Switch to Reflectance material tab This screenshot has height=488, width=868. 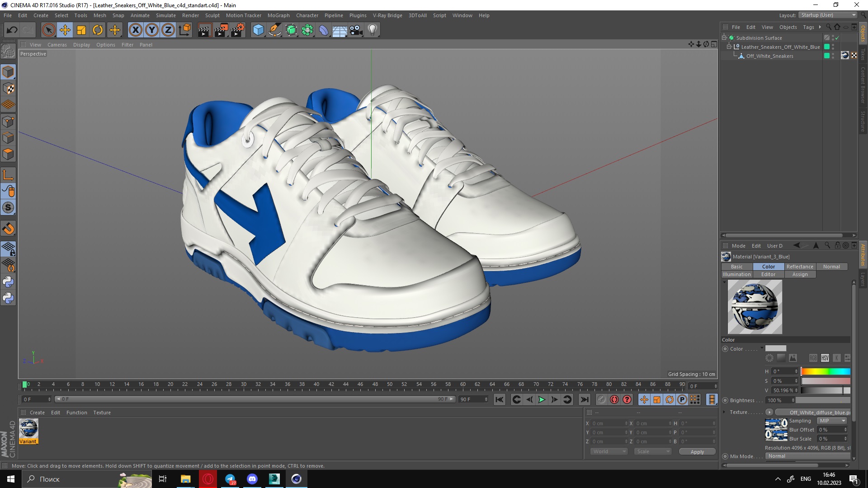(x=800, y=267)
